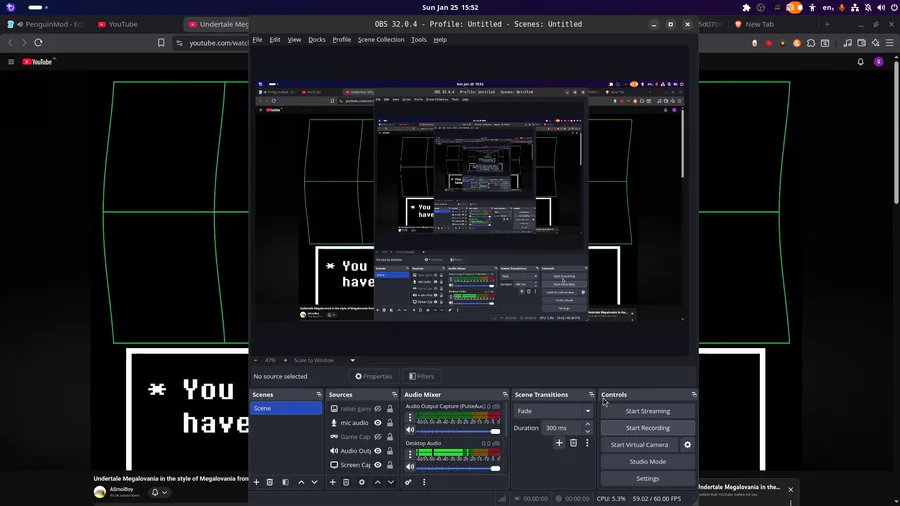Open the OBS File menu
Screen dimensions: 900x506
257,40
